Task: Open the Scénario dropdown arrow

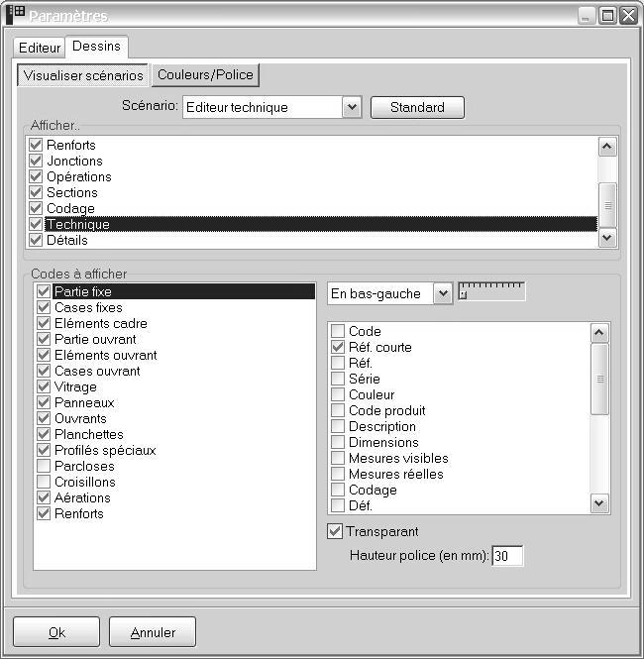Action: click(352, 107)
